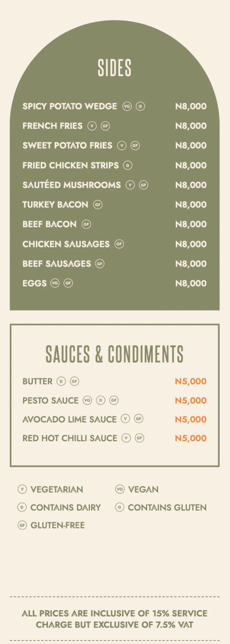Click the VG badge beside Spicy Potato Wedge

(x=127, y=106)
